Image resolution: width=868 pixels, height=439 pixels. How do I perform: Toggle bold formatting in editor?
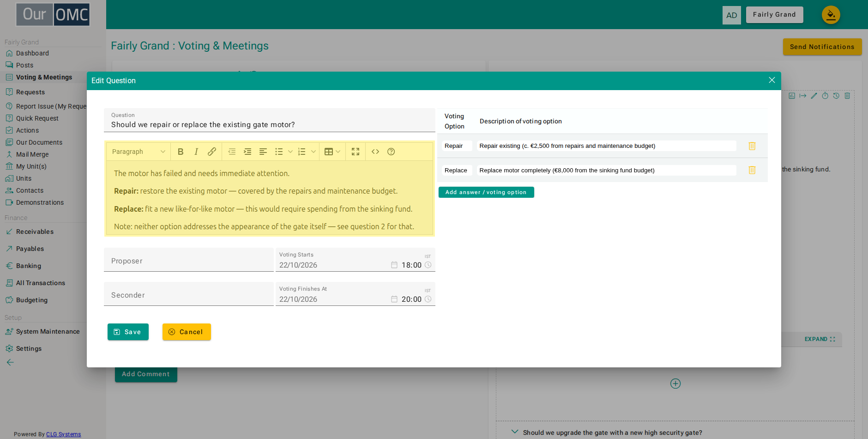tap(181, 152)
